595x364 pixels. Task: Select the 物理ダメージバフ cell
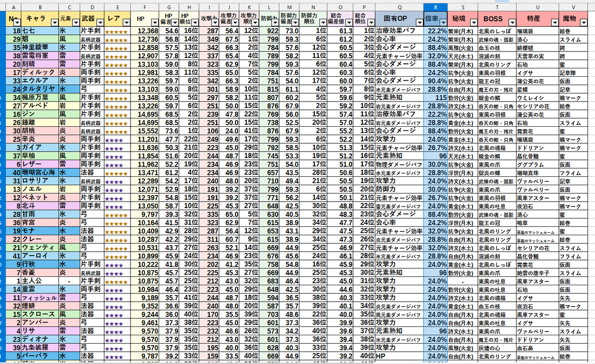(399, 164)
